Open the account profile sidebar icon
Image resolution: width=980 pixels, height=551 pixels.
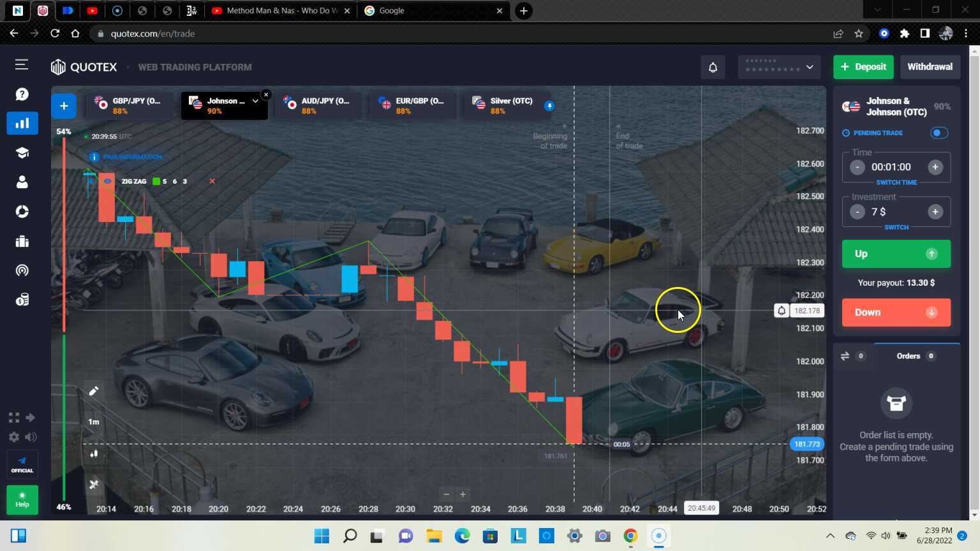[x=22, y=182]
